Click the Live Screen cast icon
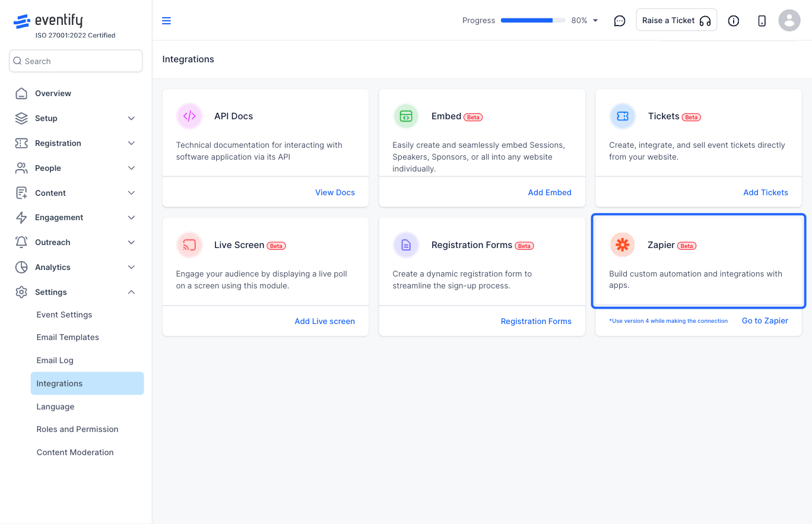Image resolution: width=812 pixels, height=524 pixels. [189, 245]
